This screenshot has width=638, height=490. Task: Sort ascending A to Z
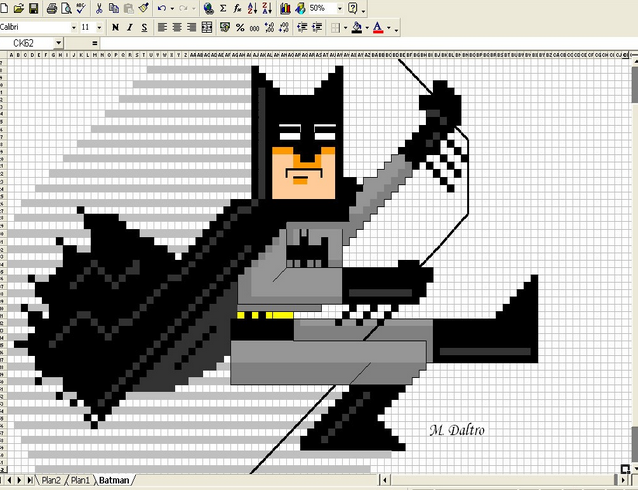pyautogui.click(x=252, y=8)
